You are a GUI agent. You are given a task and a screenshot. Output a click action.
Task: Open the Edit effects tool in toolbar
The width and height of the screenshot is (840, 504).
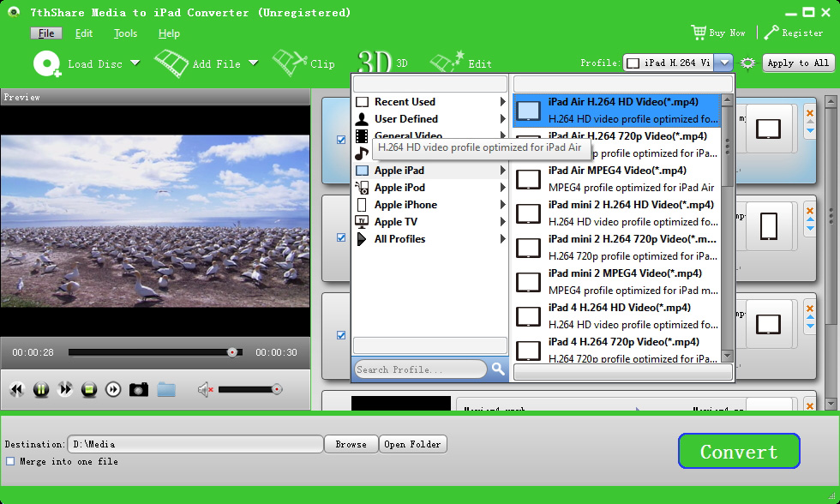coord(461,63)
